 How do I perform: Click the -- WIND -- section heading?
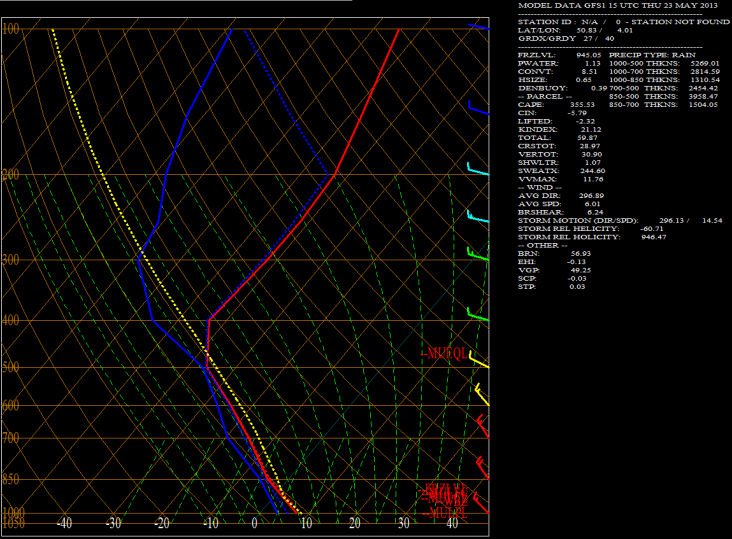tap(540, 188)
